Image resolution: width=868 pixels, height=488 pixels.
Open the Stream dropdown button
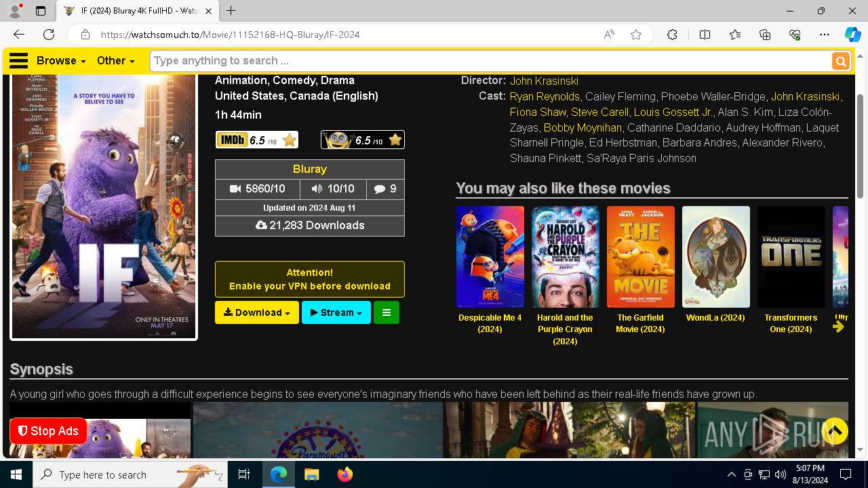[336, 312]
